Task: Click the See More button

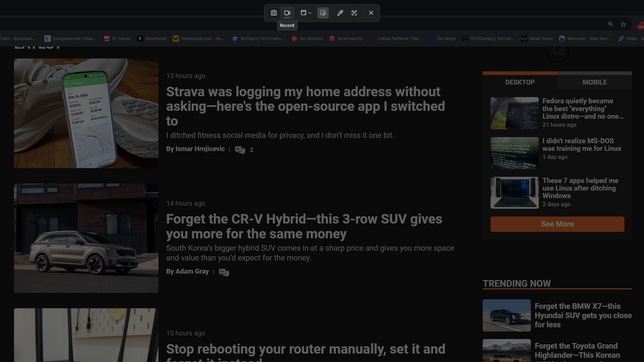Action: click(x=557, y=224)
